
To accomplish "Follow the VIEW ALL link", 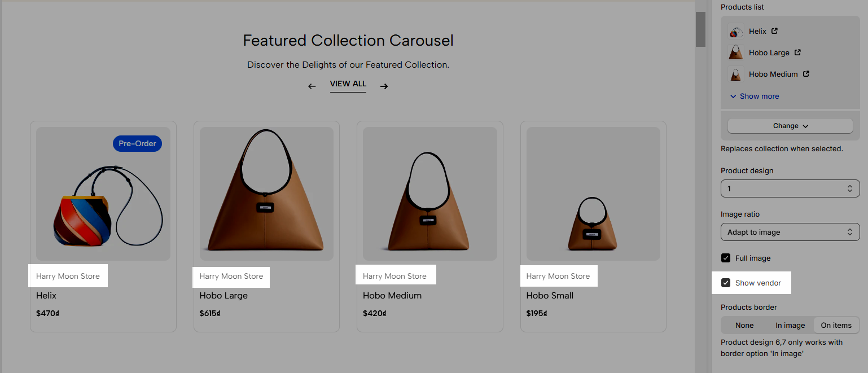I will tap(348, 84).
